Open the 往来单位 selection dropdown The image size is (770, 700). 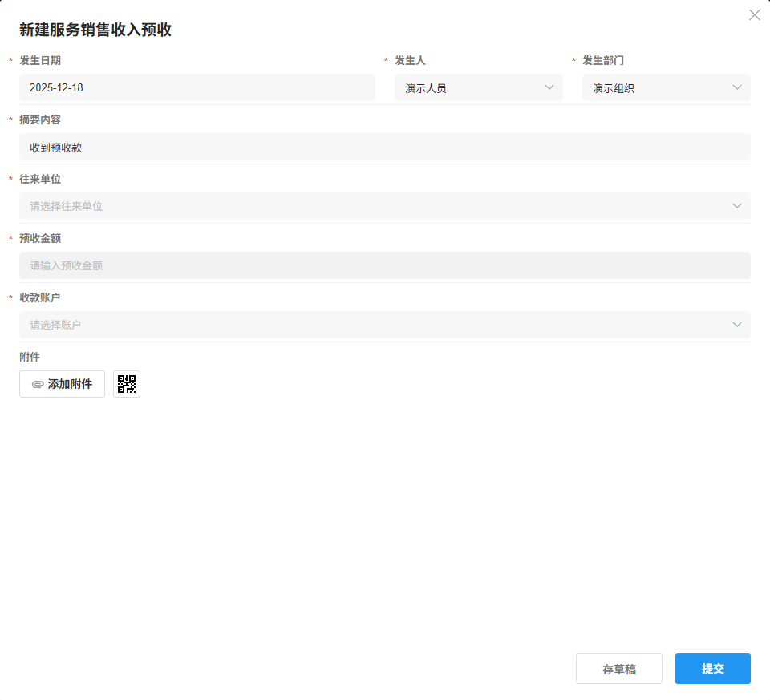click(736, 206)
